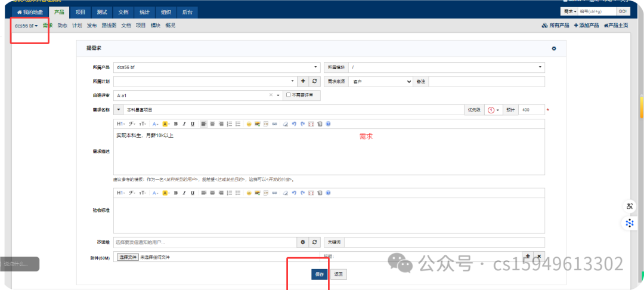The width and height of the screenshot is (644, 290).
Task: Open dropdown arrow before 需求名称 field
Action: [x=118, y=110]
